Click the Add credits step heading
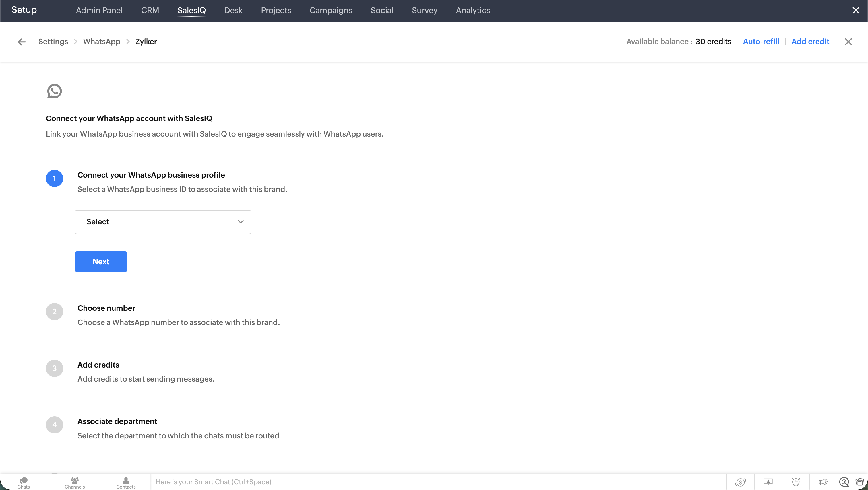This screenshot has width=868, height=490. [x=98, y=365]
